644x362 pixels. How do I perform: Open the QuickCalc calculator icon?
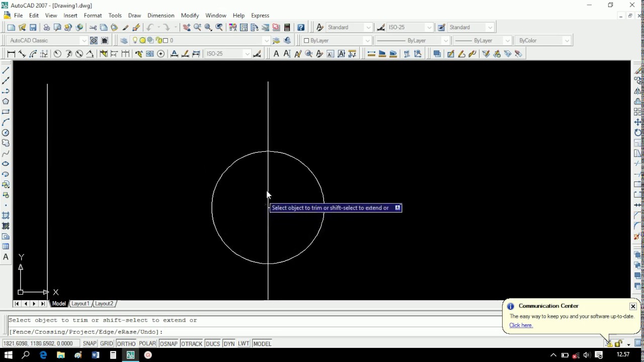[287, 27]
